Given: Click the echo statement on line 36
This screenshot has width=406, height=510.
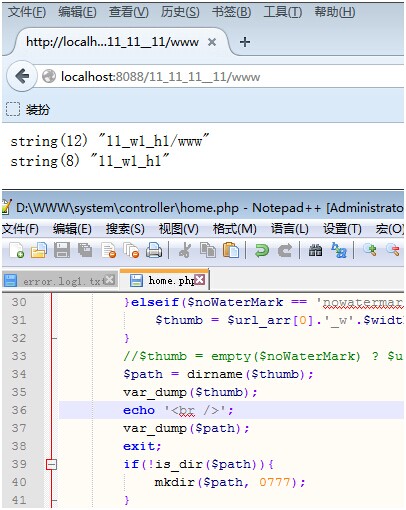Looking at the screenshot, I should (x=178, y=410).
